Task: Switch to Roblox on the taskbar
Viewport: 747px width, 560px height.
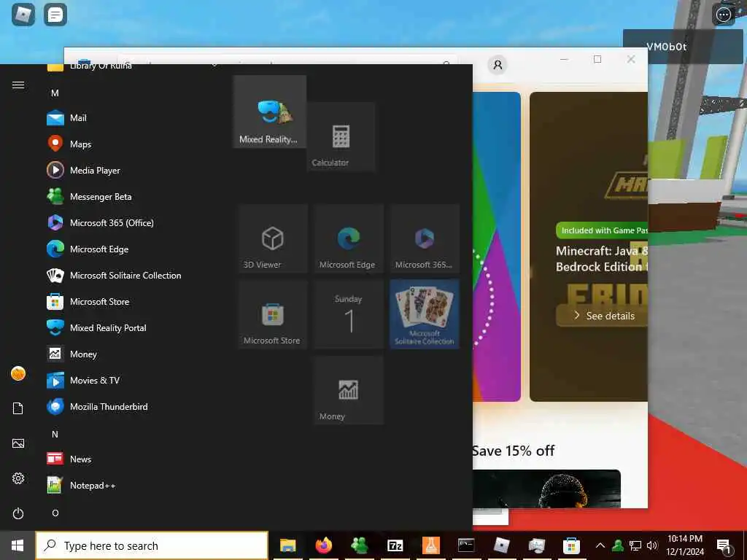Action: point(502,545)
